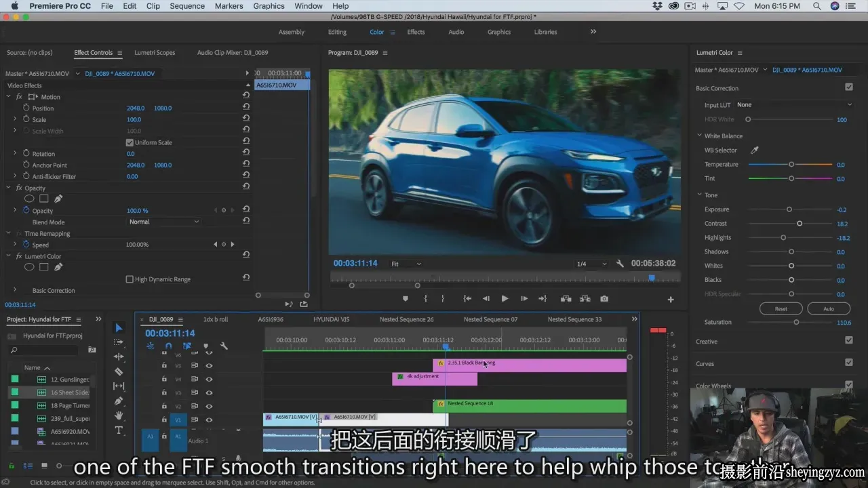Step back one frame

tap(486, 299)
